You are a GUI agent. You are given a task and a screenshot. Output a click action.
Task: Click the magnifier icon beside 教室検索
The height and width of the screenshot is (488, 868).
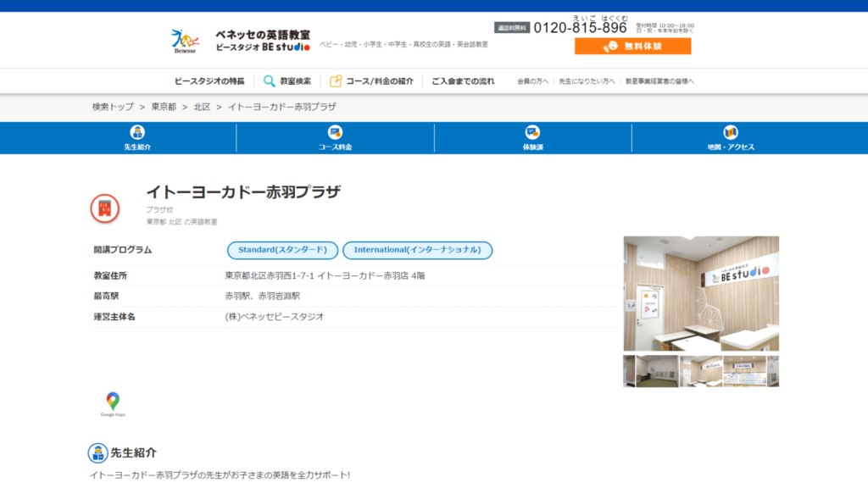click(269, 81)
